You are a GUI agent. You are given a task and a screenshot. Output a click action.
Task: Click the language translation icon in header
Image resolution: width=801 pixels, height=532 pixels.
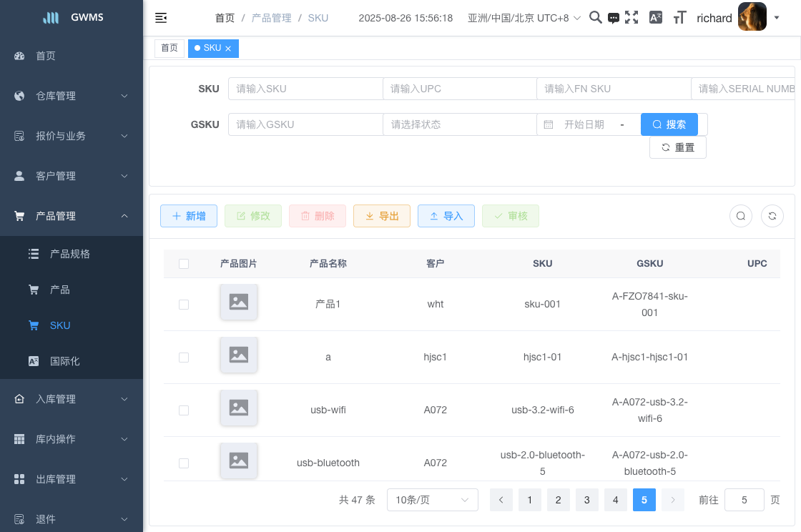click(655, 18)
